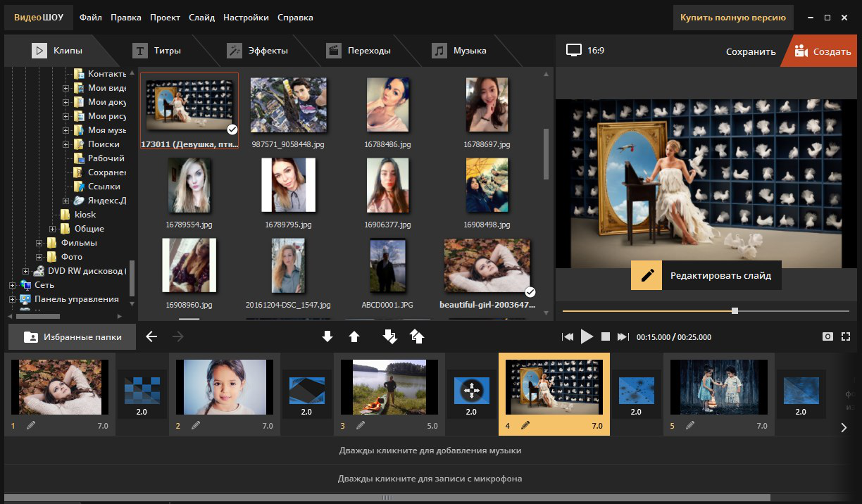Click Купить полную версию button
The height and width of the screenshot is (504, 862).
pos(732,17)
